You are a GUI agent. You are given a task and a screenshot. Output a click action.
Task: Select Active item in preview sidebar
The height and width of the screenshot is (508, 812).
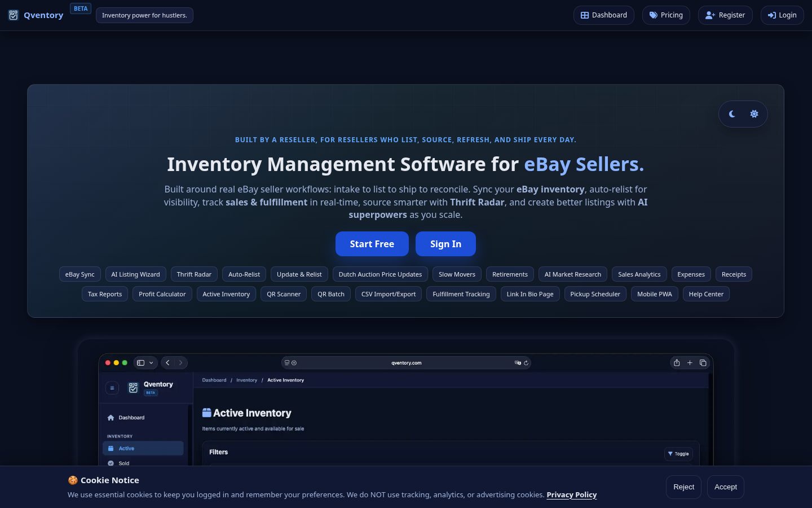pyautogui.click(x=143, y=448)
